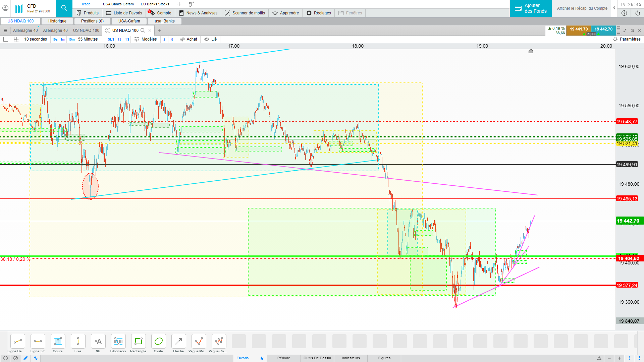
Task: Add a new chart tab with plus
Action: click(160, 31)
